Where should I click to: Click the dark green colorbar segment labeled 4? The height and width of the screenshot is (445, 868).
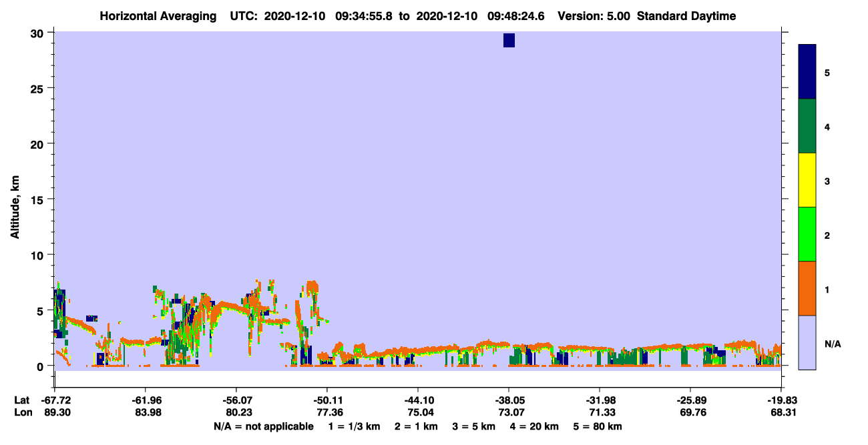click(807, 126)
